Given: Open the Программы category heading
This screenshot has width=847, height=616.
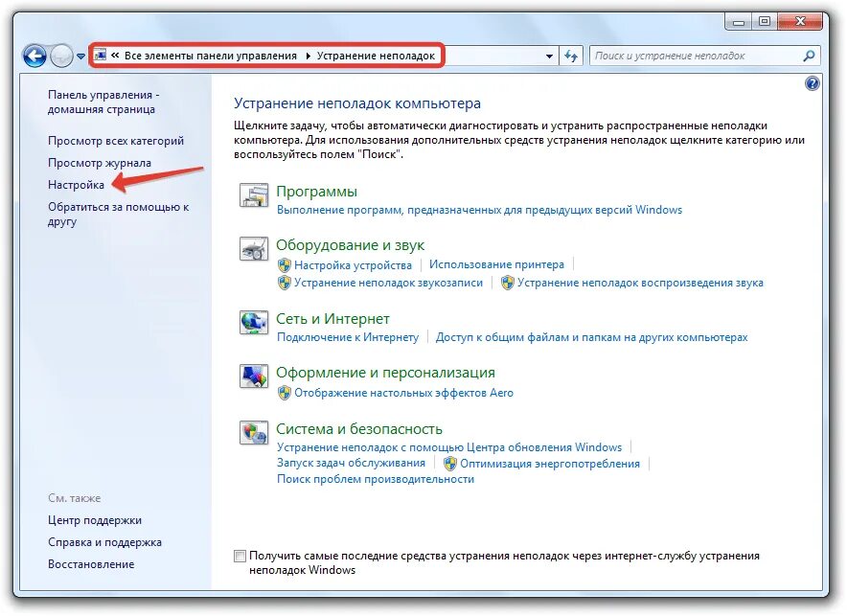Looking at the screenshot, I should 316,192.
